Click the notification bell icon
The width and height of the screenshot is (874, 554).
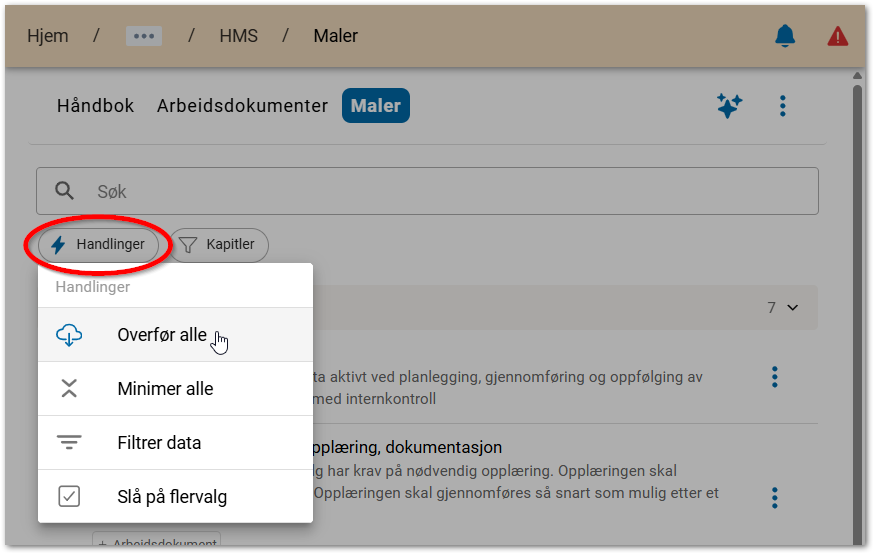(785, 36)
